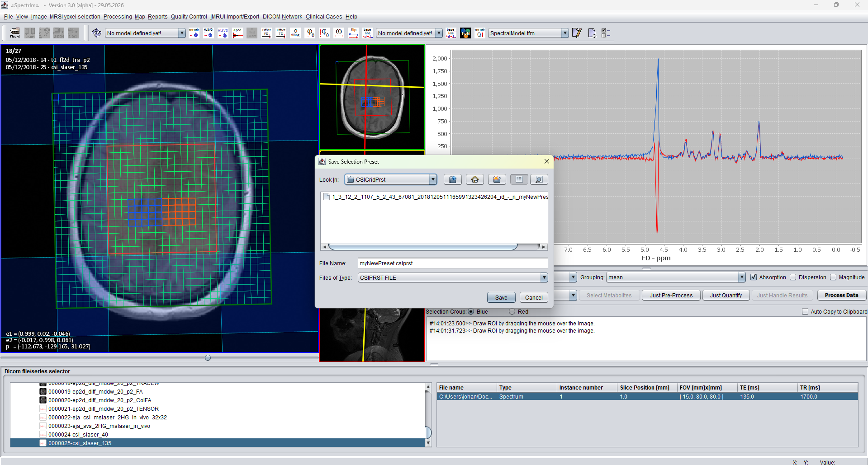Click the omega frequency shift icon

click(x=339, y=33)
